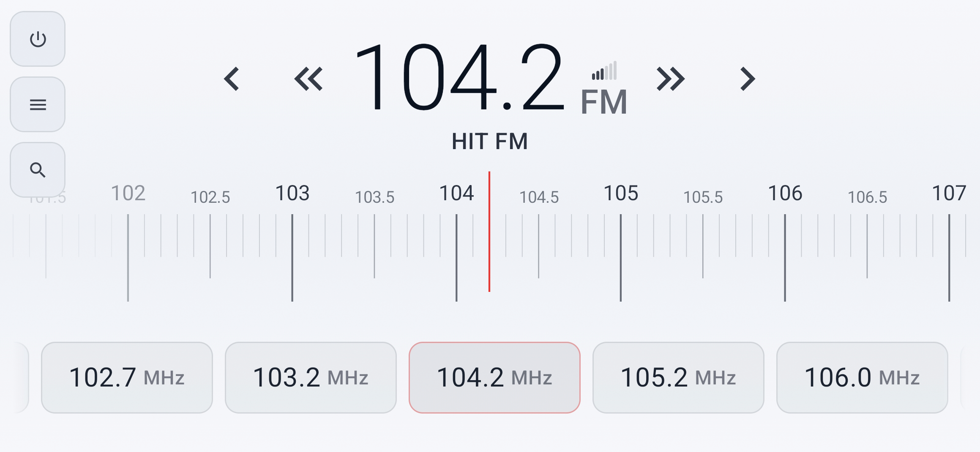
Task: Tune dial to the 107 mark
Action: pos(949,193)
